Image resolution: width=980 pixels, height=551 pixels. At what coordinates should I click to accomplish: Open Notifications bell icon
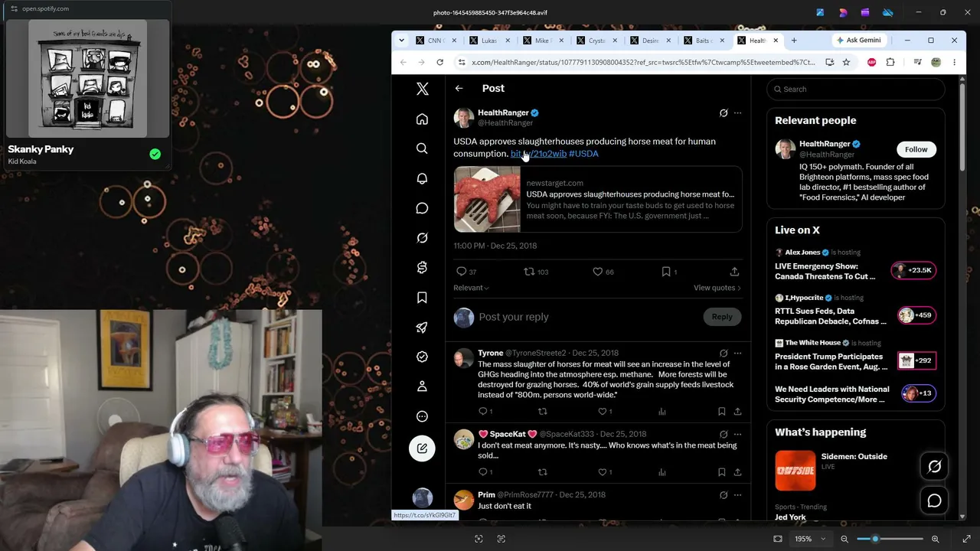422,178
